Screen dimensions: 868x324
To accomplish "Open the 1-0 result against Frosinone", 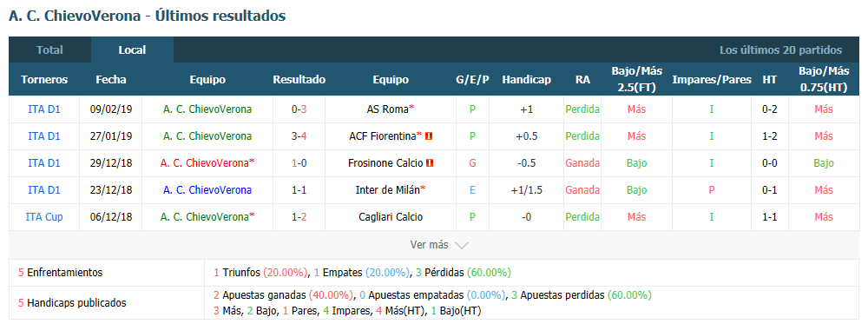I will click(x=299, y=163).
